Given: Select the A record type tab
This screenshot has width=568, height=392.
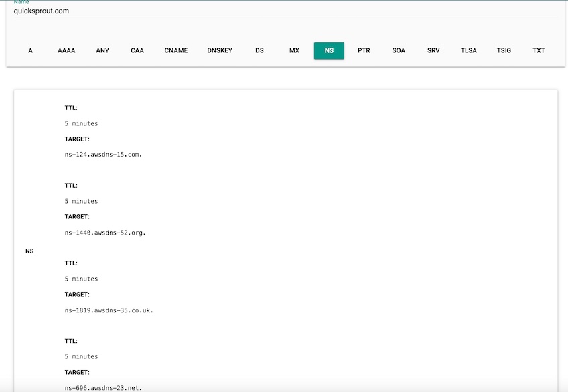Looking at the screenshot, I should 30,51.
